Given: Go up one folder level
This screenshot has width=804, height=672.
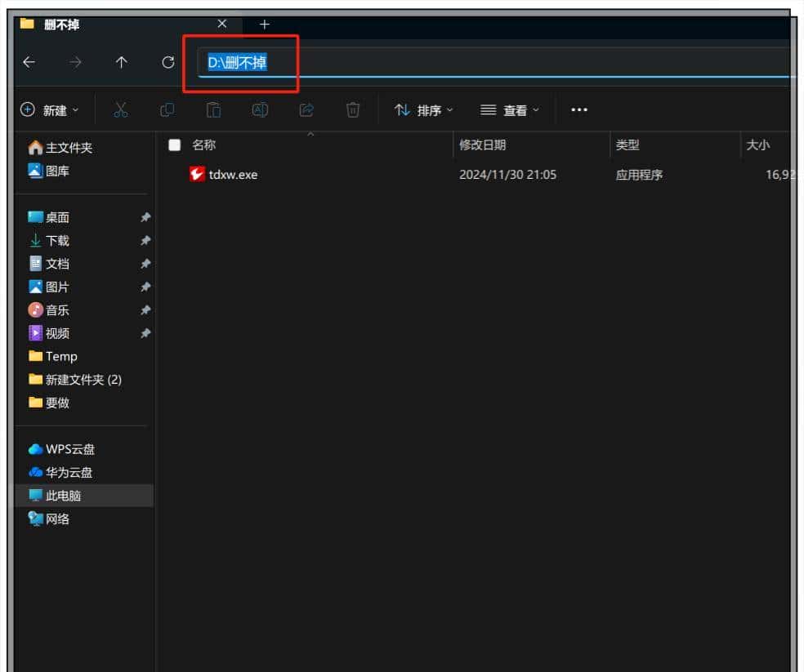Looking at the screenshot, I should [122, 62].
